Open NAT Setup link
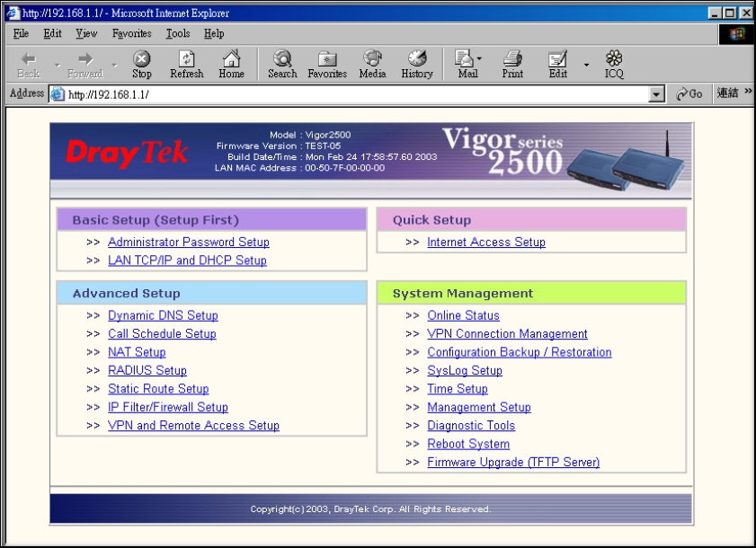Image resolution: width=756 pixels, height=548 pixels. (137, 352)
